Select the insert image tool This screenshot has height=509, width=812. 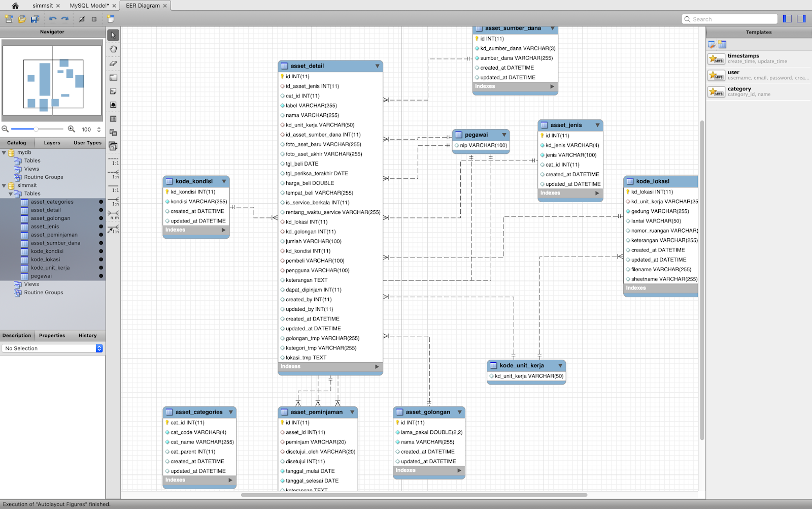[x=113, y=105]
